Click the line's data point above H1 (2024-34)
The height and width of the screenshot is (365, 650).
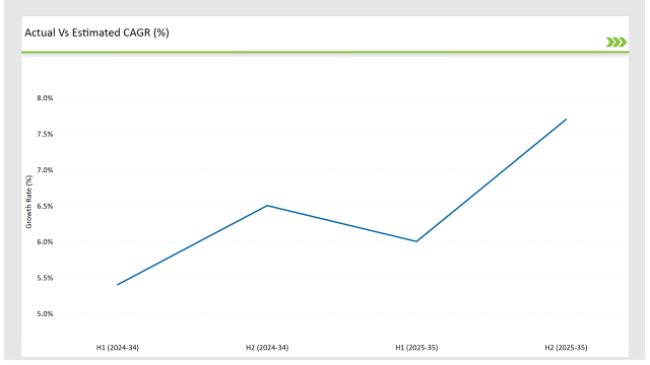pos(118,285)
